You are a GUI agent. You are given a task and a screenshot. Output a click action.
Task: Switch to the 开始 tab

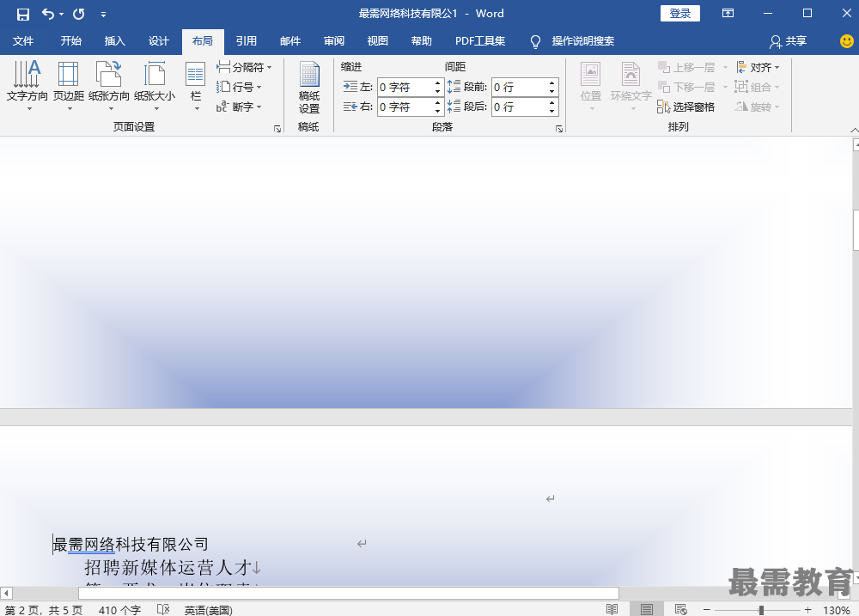70,41
